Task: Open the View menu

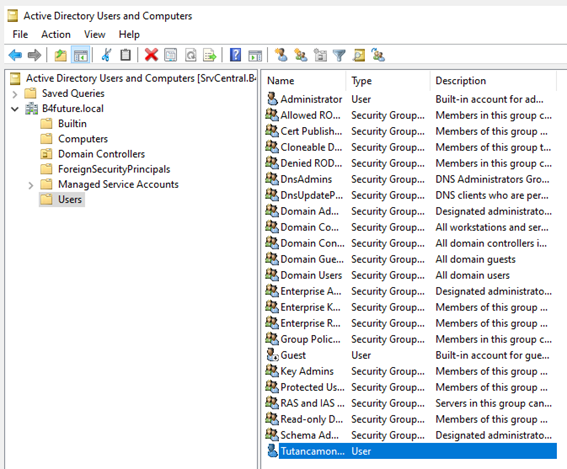Action: coord(95,34)
